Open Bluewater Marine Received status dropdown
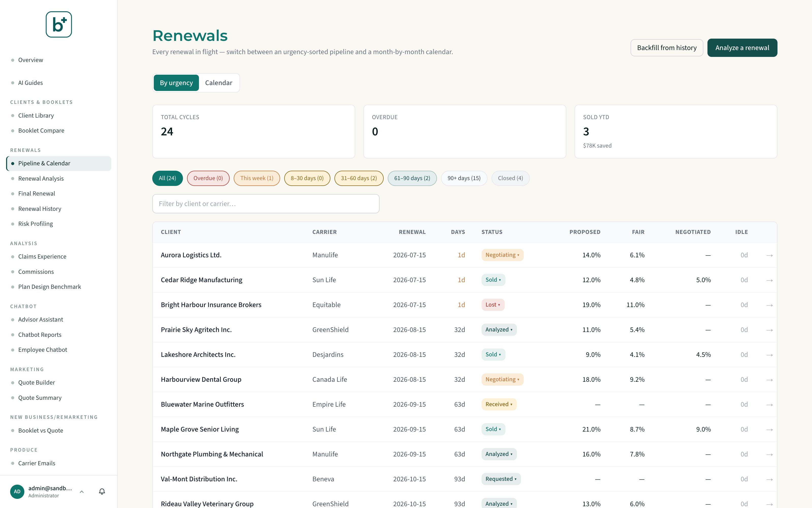Image resolution: width=812 pixels, height=508 pixels. (499, 404)
